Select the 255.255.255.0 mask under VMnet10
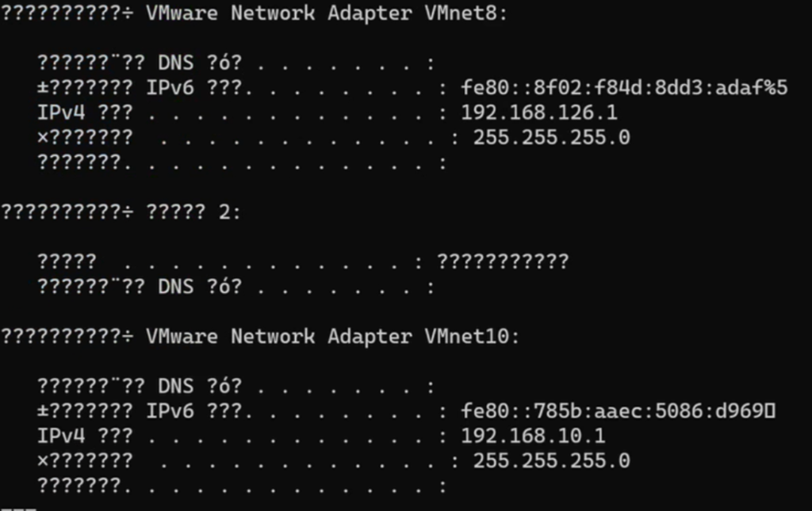Viewport: 812px width, 511px height. (552, 461)
